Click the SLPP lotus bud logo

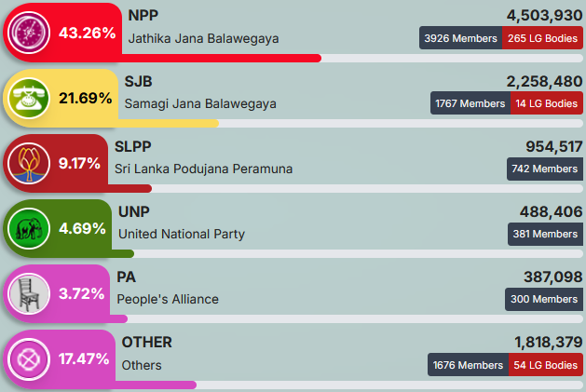(x=29, y=163)
